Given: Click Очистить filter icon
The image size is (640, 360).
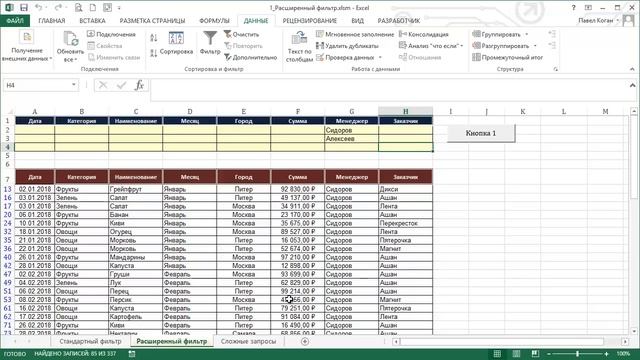Looking at the screenshot, I should pos(227,34).
